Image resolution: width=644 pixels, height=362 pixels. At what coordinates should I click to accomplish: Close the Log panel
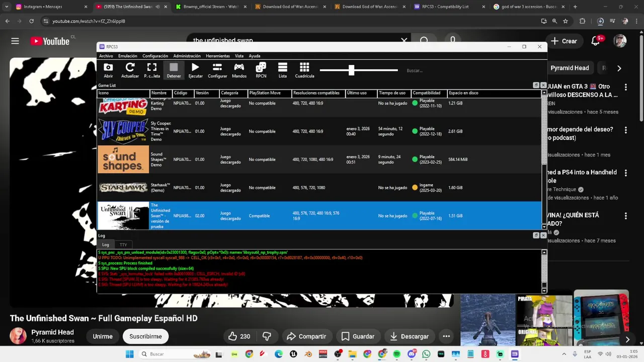[543, 235]
